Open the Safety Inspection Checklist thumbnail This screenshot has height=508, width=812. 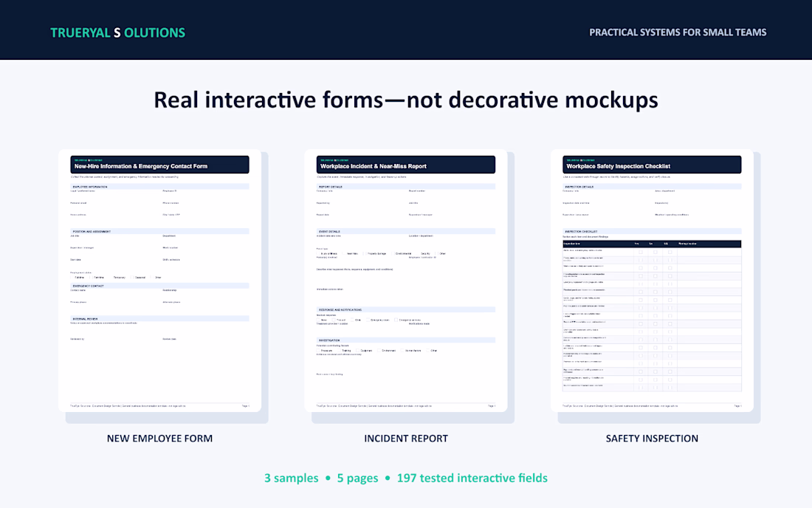click(652, 281)
